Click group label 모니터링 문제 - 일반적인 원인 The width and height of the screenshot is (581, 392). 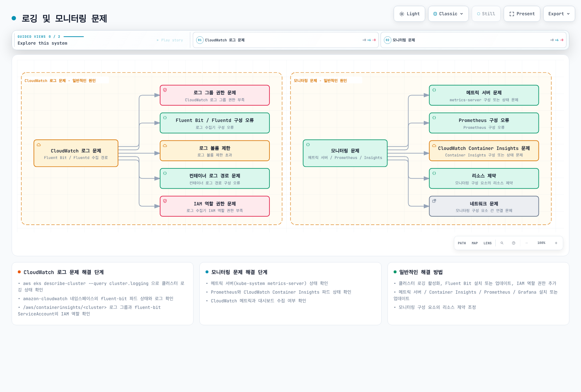point(320,81)
